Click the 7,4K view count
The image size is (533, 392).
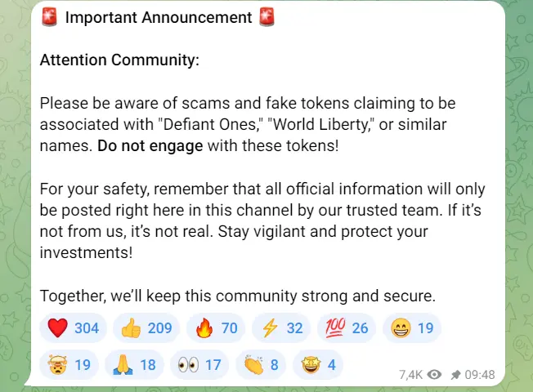[410, 375]
